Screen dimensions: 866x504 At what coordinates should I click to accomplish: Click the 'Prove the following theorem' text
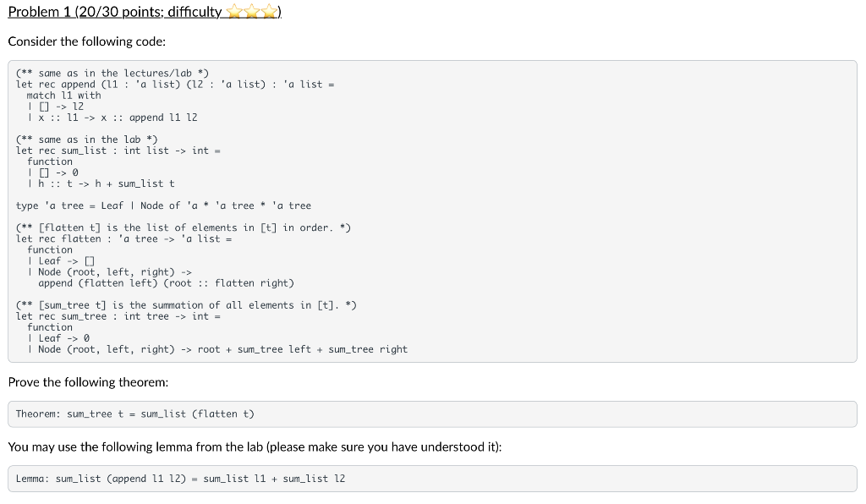88,382
